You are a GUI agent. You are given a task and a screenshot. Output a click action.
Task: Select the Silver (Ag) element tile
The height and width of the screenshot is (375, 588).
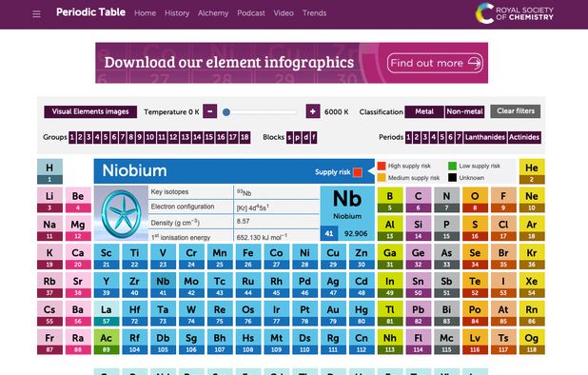click(x=333, y=285)
